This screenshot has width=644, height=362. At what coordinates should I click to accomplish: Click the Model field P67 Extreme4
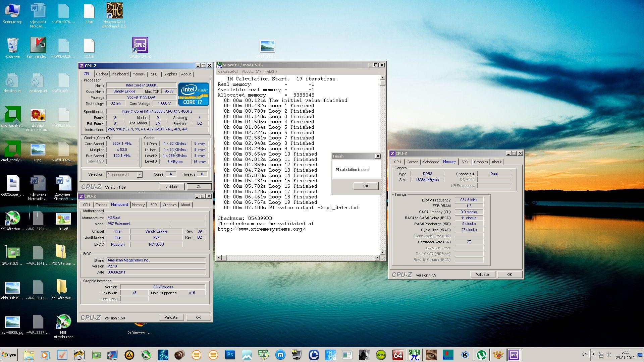138,224
